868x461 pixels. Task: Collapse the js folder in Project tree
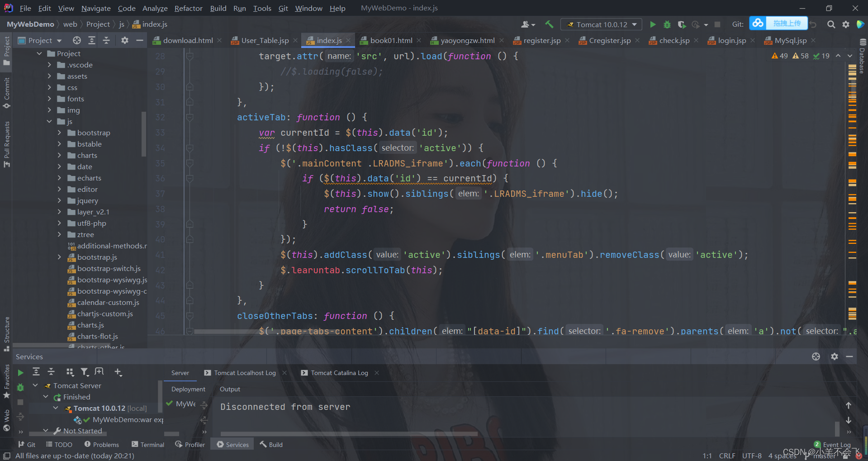(50, 121)
